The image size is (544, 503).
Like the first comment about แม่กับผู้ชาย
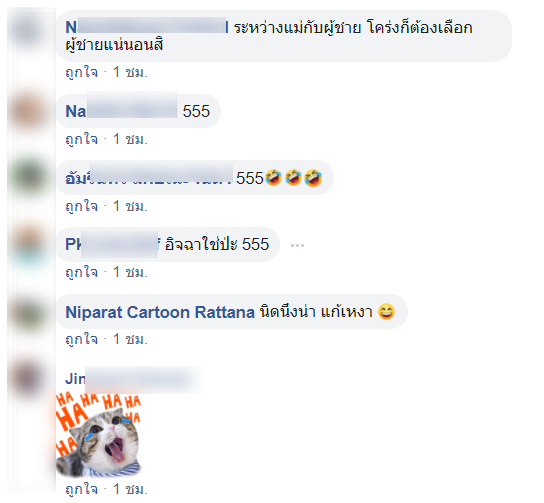pos(82,72)
